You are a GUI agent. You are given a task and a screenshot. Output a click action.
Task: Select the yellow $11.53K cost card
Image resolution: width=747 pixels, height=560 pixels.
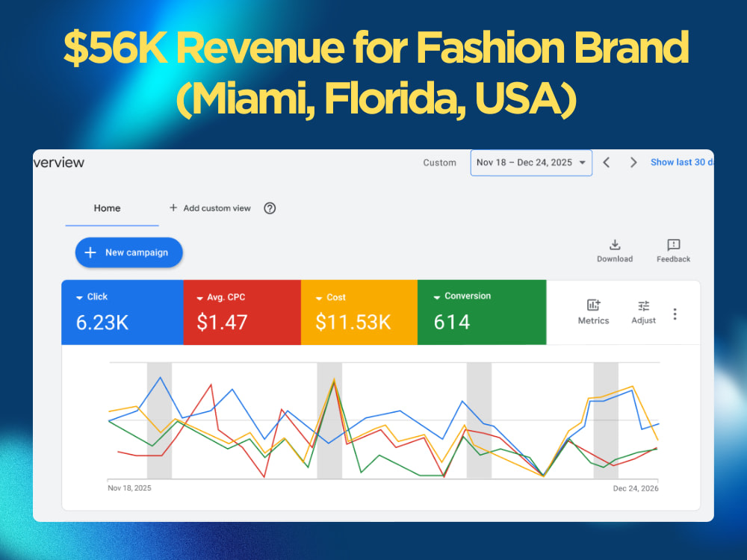tap(359, 312)
